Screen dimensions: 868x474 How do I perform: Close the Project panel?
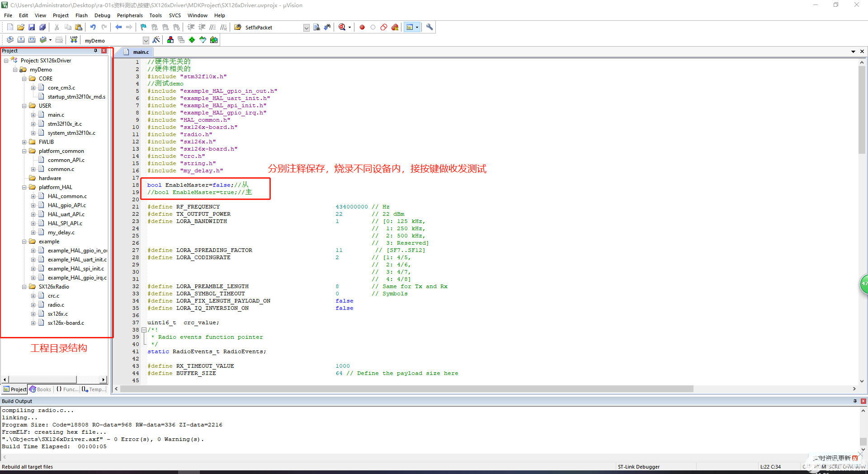click(x=104, y=51)
